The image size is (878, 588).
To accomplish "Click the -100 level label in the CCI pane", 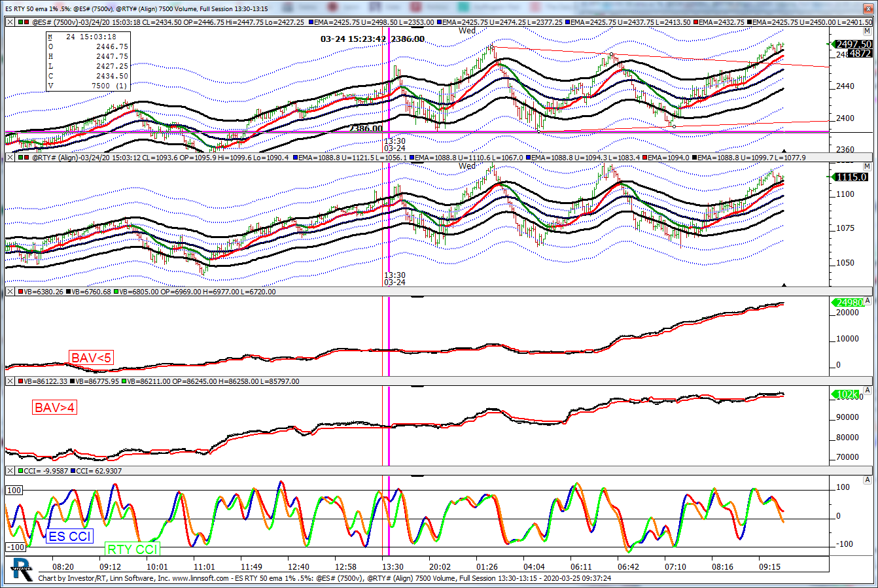I will (x=16, y=547).
